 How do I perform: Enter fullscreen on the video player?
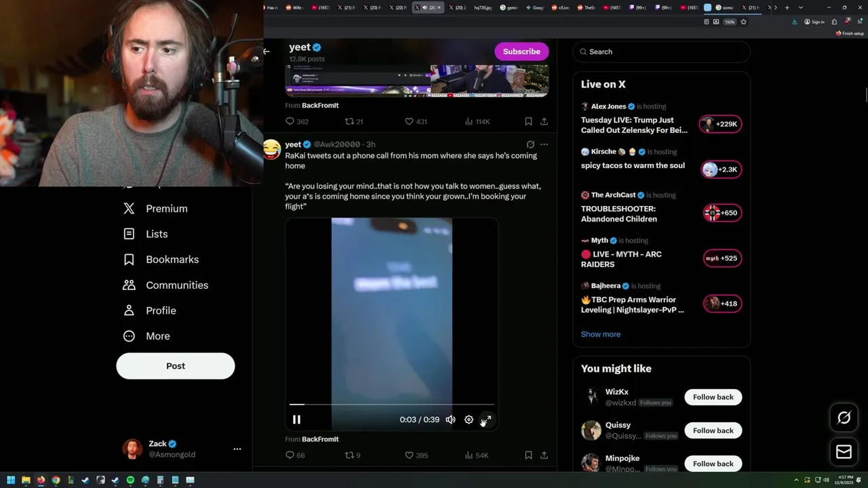[x=486, y=420]
